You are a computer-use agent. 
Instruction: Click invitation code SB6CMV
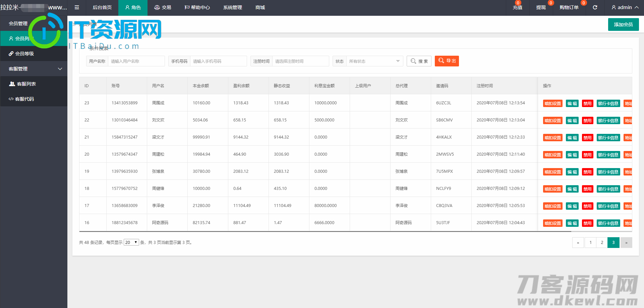(x=445, y=120)
